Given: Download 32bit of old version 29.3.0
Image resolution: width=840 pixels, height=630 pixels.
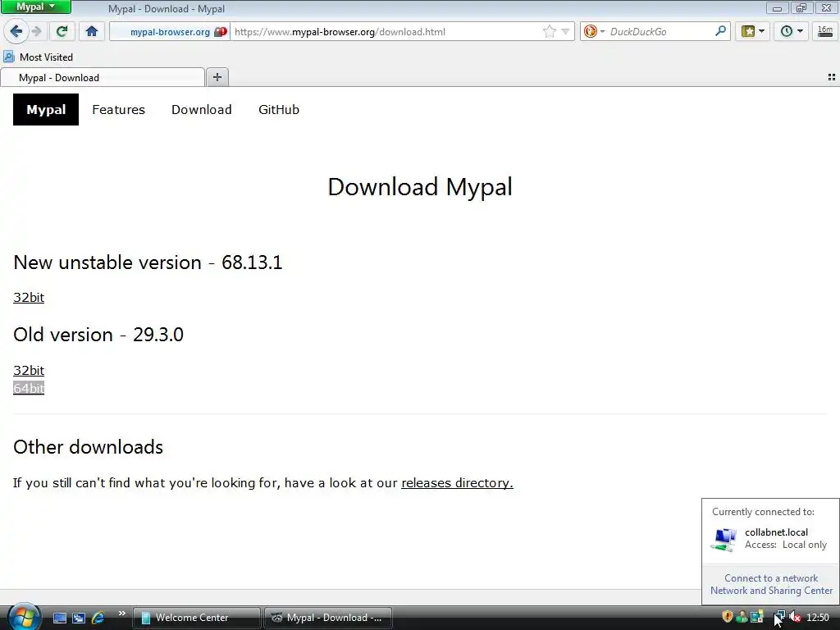Looking at the screenshot, I should pos(29,370).
